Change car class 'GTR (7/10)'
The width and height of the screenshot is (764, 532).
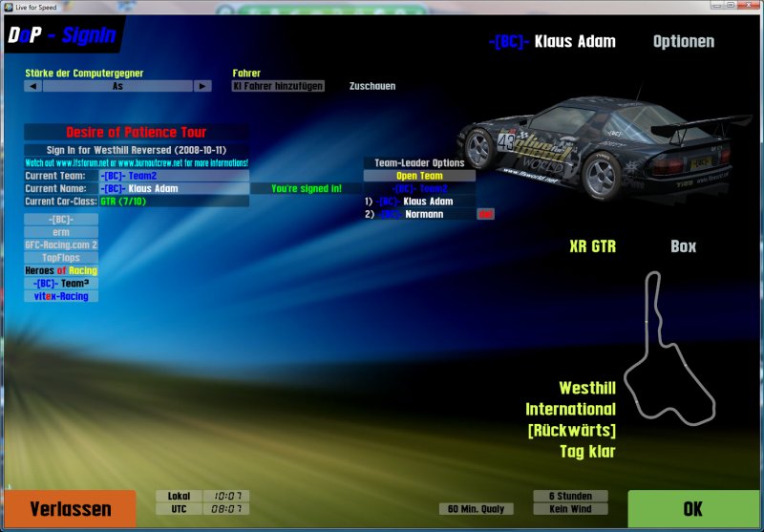coord(174,202)
